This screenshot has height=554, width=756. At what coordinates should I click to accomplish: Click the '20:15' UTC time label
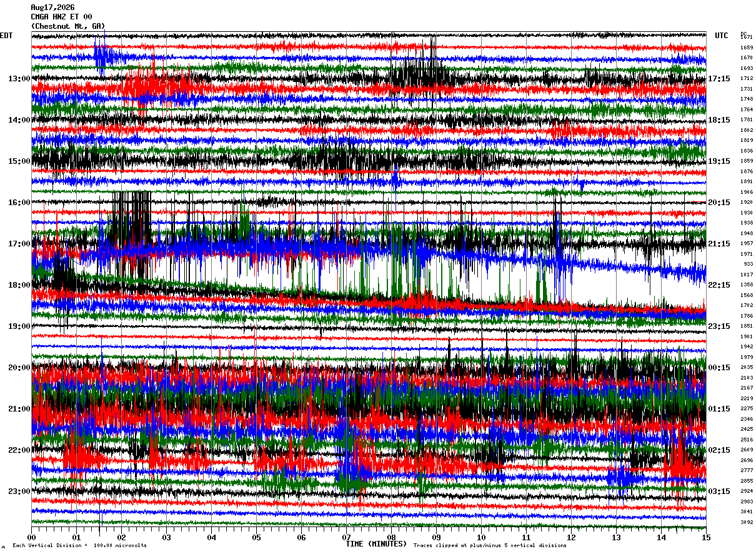pos(719,203)
